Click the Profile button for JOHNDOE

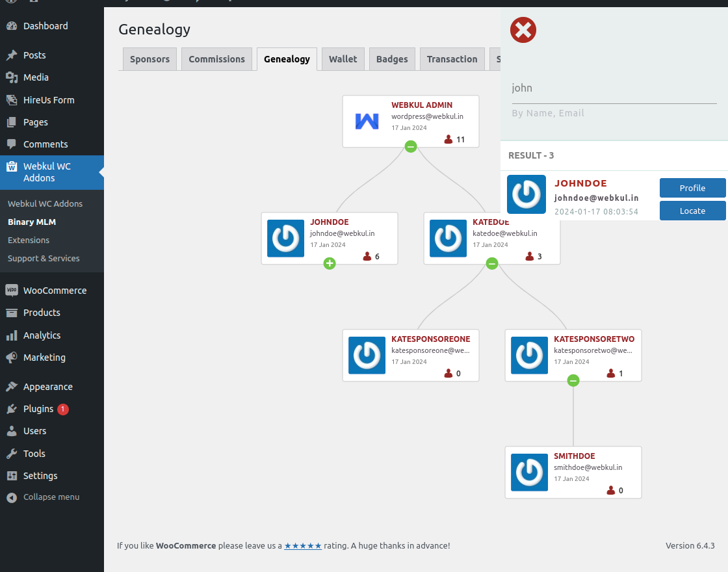point(692,188)
